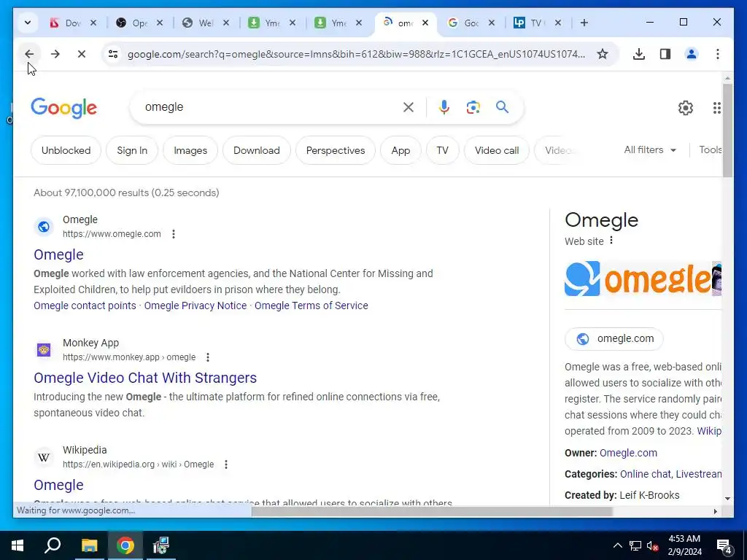Select the Video call filter chip
Viewport: 747px width, 560px height.
pyautogui.click(x=497, y=150)
